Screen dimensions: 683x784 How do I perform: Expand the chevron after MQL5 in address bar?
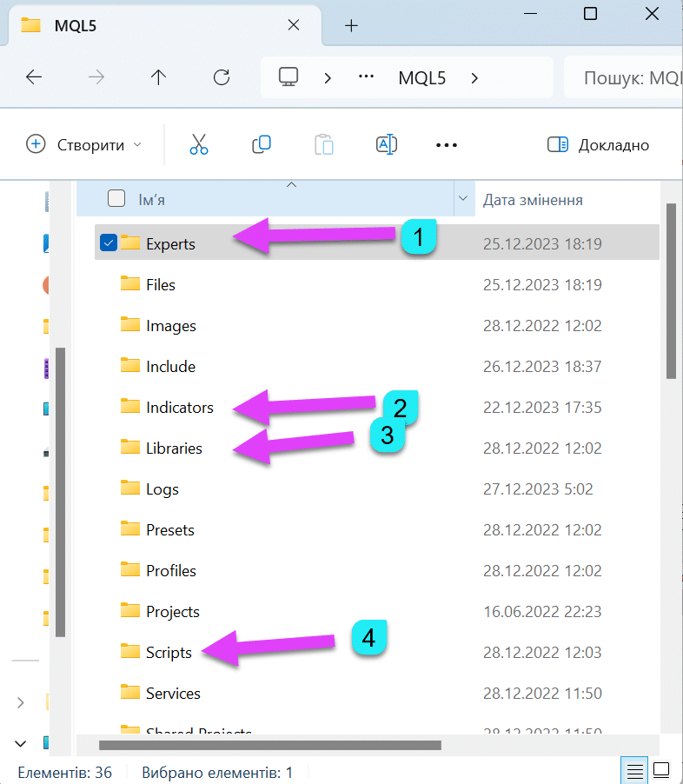474,77
